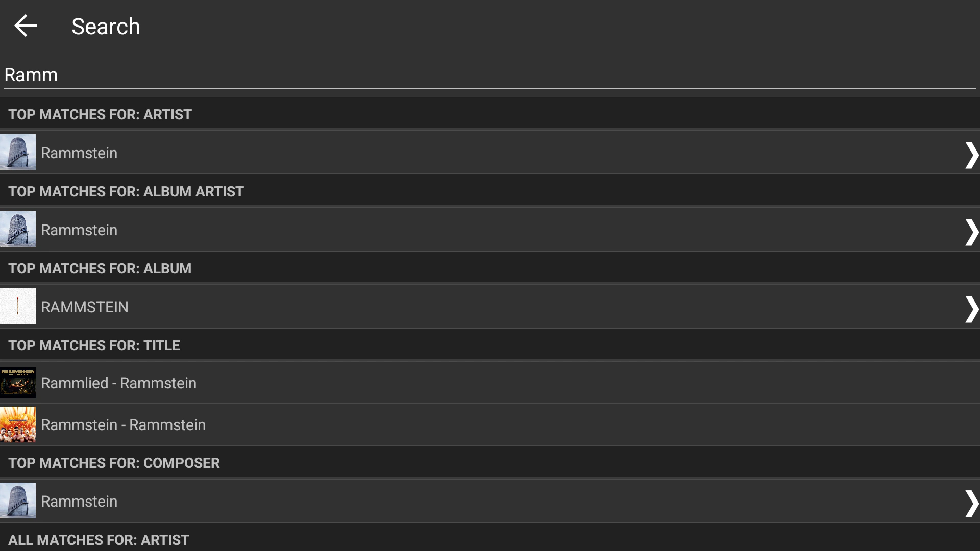Click composer Rammstein cover thumbnail

[18, 500]
